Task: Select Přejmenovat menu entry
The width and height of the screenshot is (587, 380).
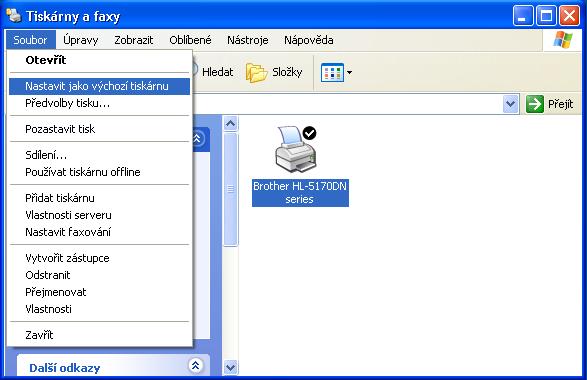Action: (x=100, y=292)
